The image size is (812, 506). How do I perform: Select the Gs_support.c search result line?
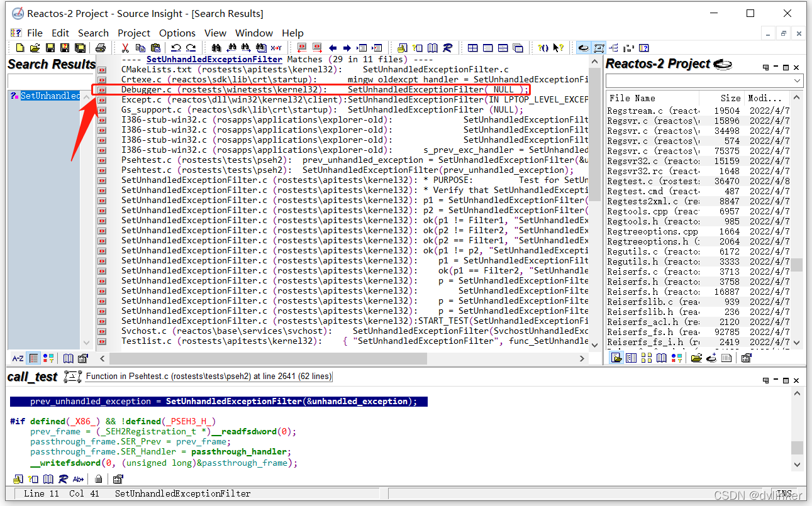322,110
